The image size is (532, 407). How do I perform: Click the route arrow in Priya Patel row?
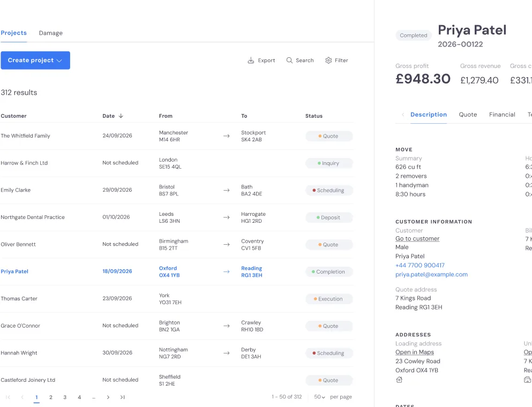point(226,272)
